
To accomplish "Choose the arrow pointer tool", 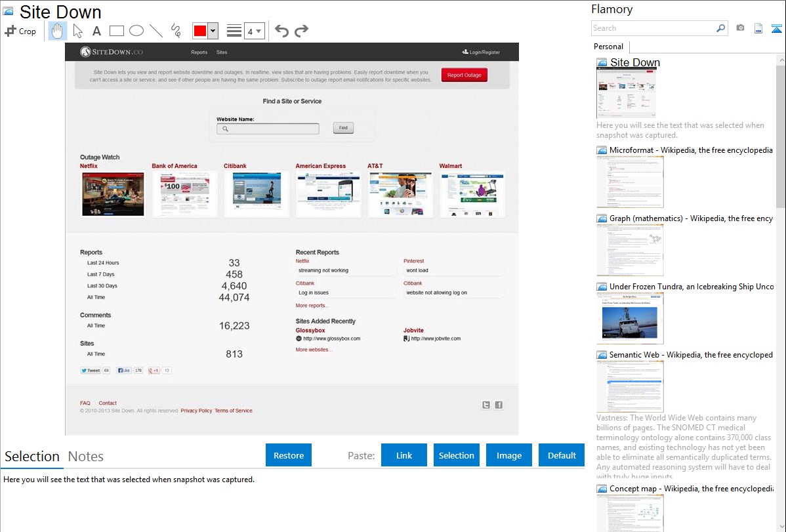I will [x=77, y=31].
